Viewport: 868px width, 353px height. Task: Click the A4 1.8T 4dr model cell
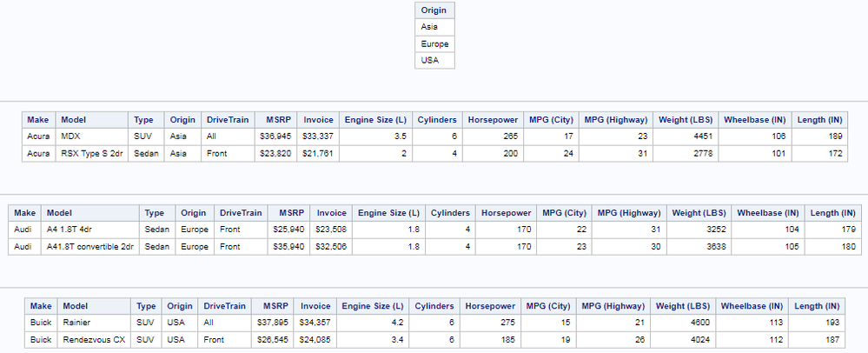tap(90, 230)
